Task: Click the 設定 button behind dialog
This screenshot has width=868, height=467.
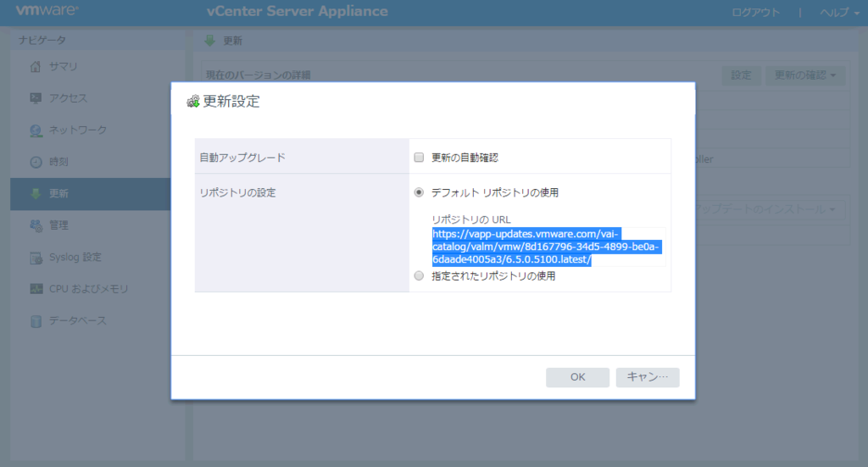Action: (x=741, y=75)
